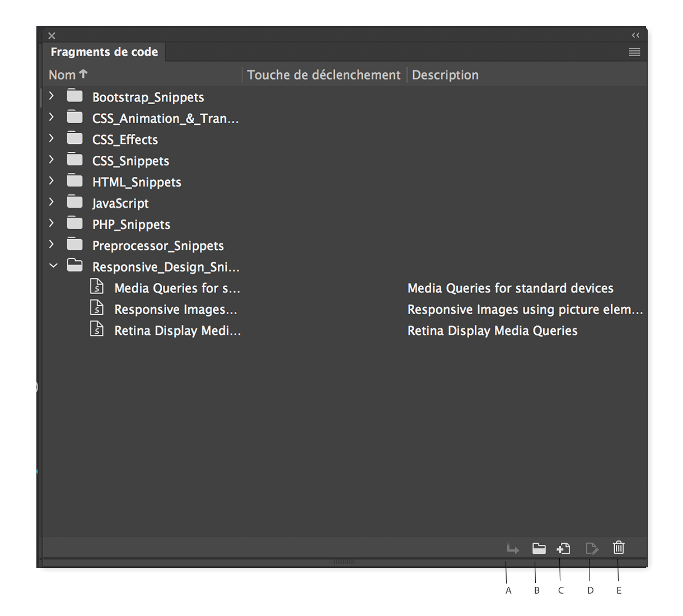The image size is (683, 616).
Task: Expand the CSS_Effects folder
Action: click(52, 138)
